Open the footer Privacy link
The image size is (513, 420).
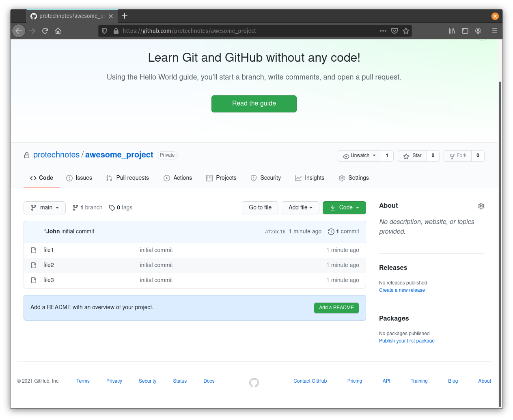click(114, 381)
